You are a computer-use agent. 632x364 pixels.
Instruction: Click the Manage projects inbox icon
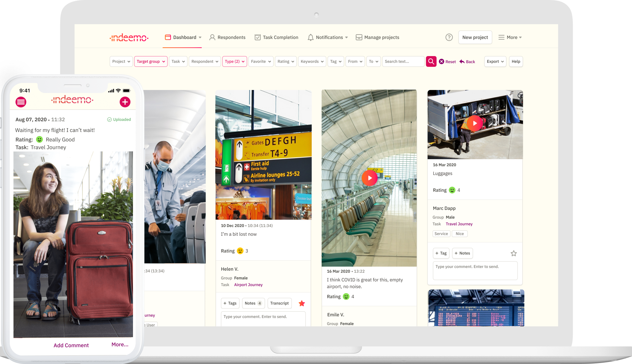359,37
